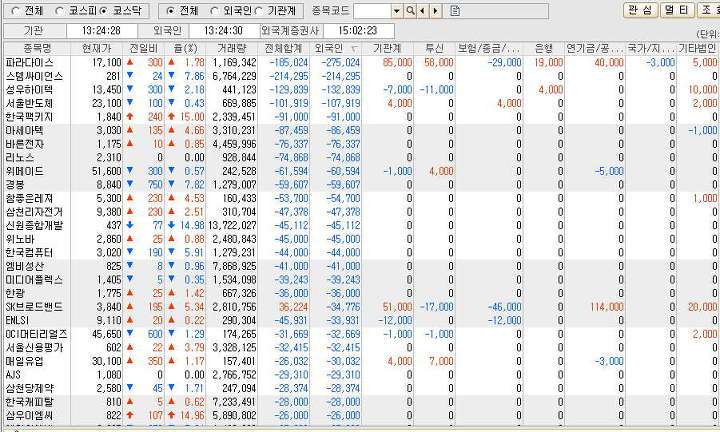
Task: Click the 은행 column header
Action: 544,48
